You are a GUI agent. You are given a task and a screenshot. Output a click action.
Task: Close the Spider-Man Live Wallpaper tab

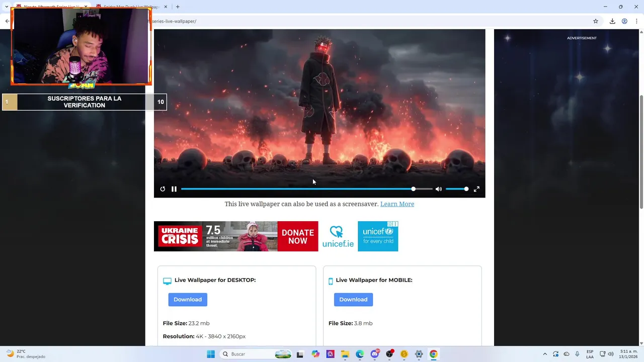166,7
